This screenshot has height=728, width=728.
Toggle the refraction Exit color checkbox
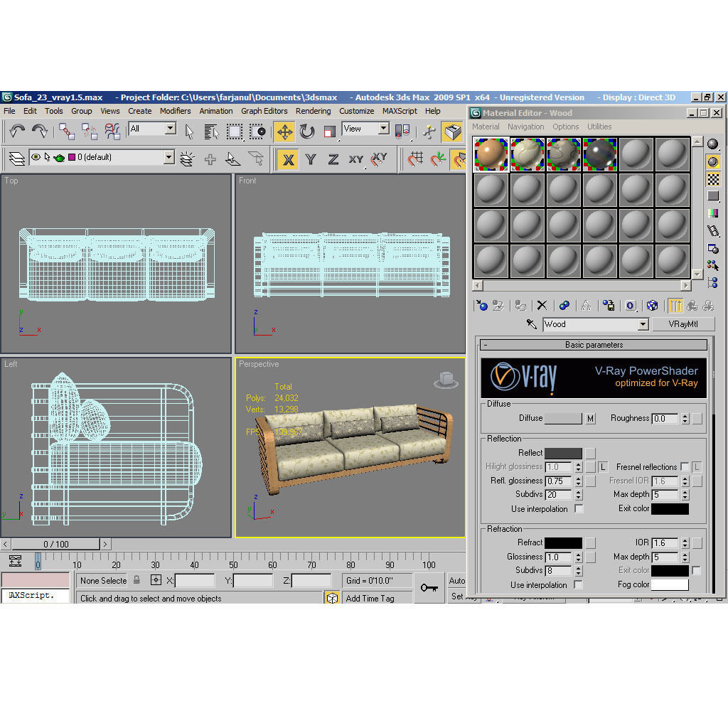pos(696,570)
